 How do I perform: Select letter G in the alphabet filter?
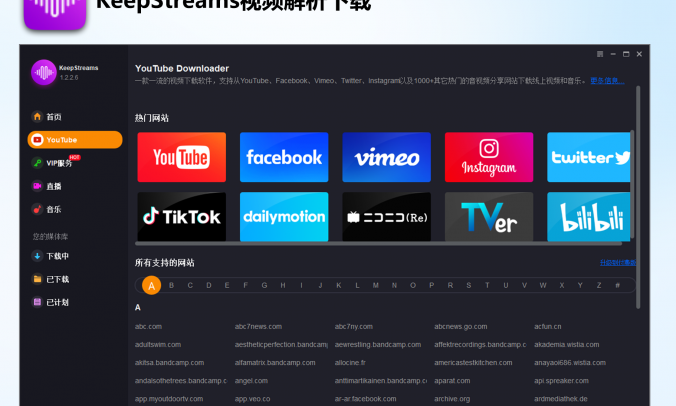coord(264,285)
